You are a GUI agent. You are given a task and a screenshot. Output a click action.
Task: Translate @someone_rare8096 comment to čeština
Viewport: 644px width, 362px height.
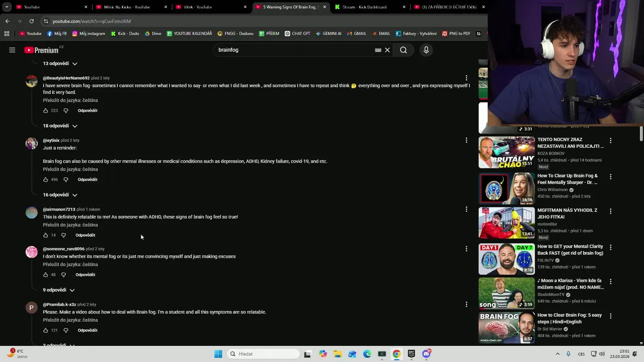[70, 264]
